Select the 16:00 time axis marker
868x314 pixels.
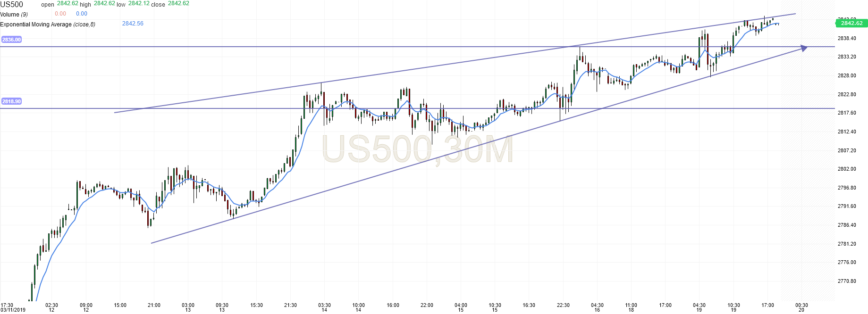pos(393,305)
